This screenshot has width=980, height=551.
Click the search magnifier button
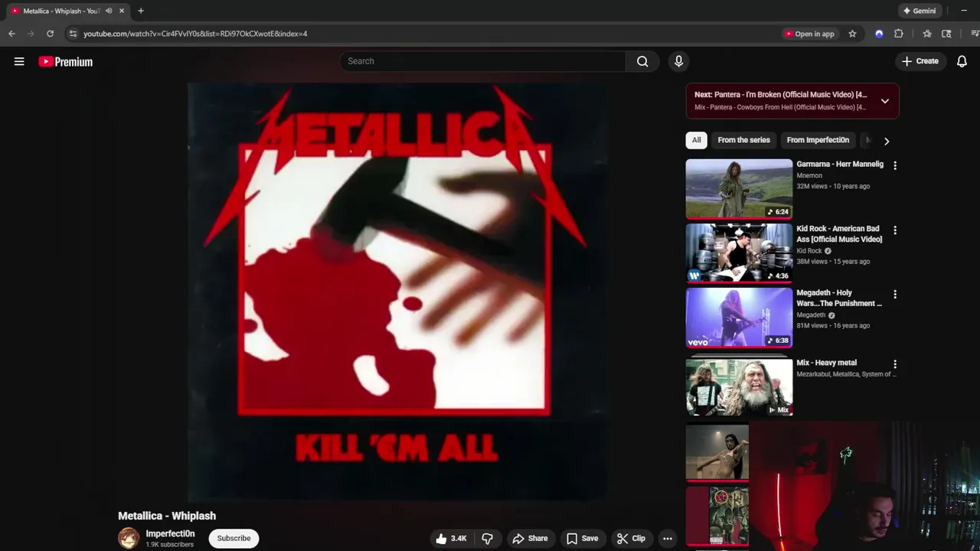642,61
